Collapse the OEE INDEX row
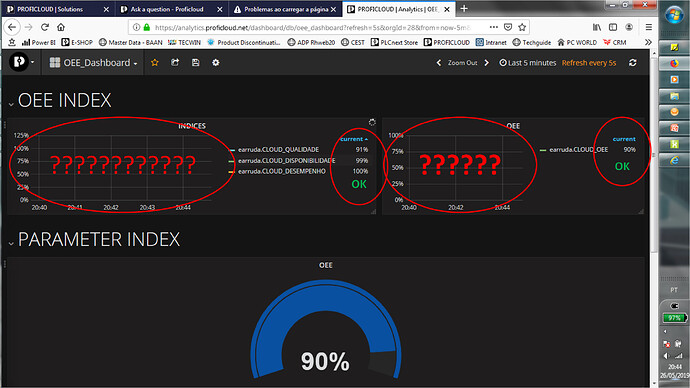690x388 pixels. 11,104
